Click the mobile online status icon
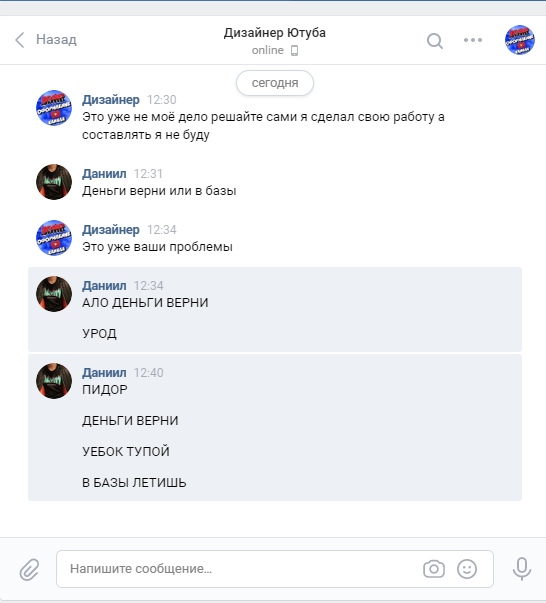The height and width of the screenshot is (603, 546). click(x=294, y=50)
